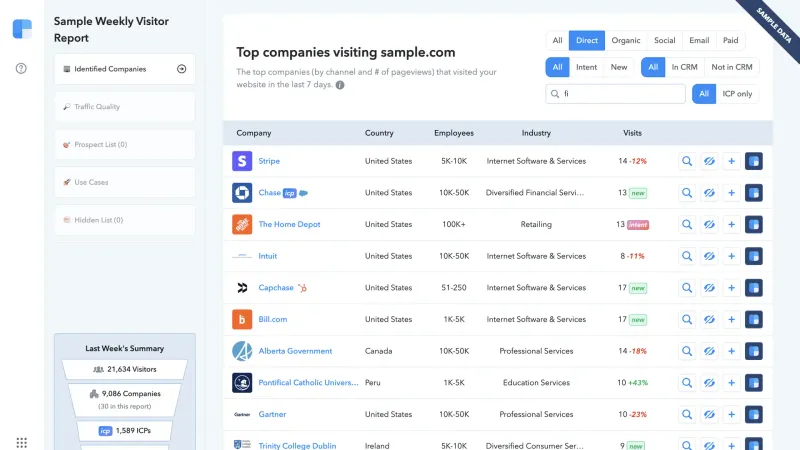800x450 pixels.
Task: Click the info icon after 'last 7 days'
Action: (340, 85)
